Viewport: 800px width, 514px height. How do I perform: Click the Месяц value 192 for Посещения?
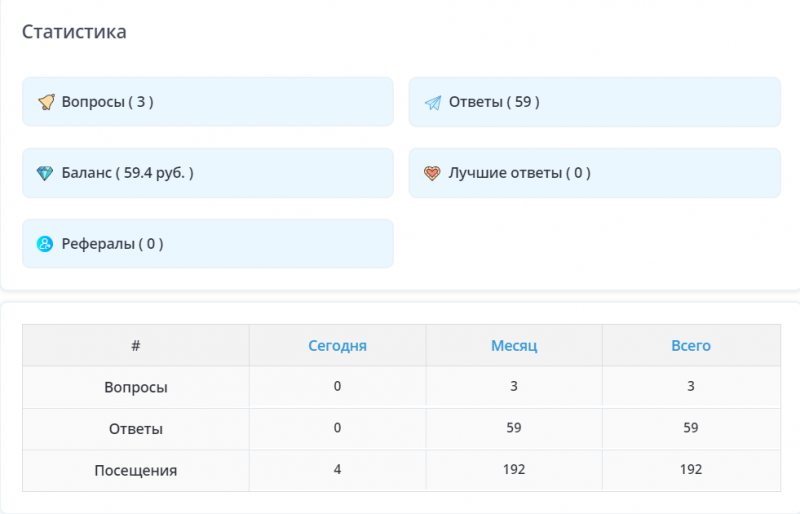(x=514, y=470)
